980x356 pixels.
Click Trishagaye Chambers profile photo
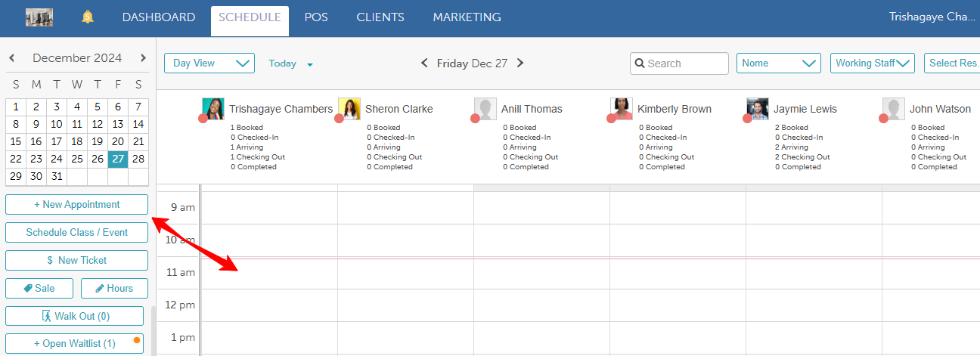tap(213, 109)
